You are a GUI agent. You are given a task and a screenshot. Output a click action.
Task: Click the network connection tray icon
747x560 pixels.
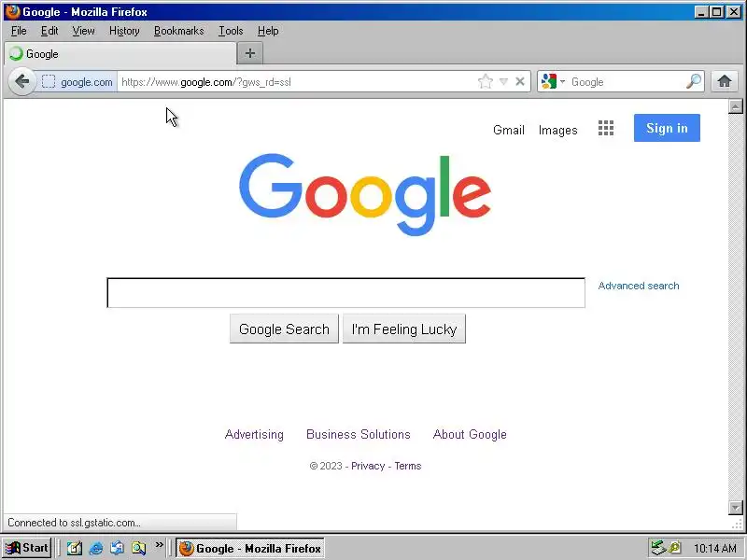click(658, 548)
